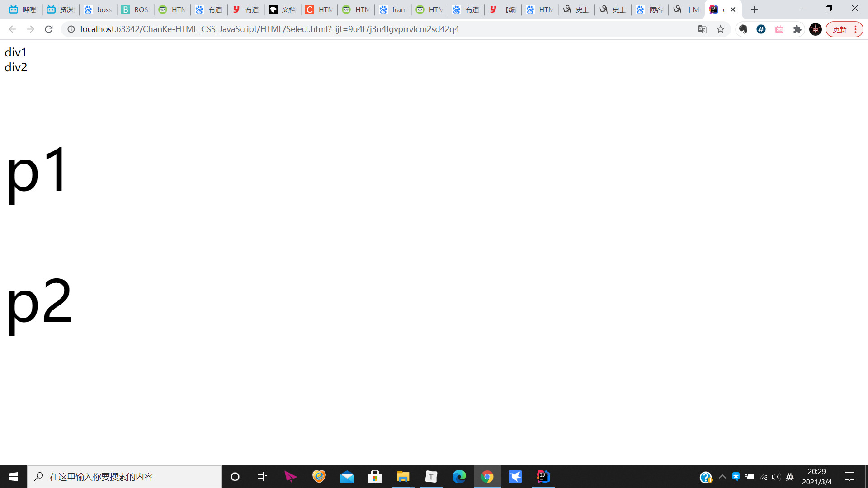
Task: Open the volume control in tray
Action: tap(776, 477)
